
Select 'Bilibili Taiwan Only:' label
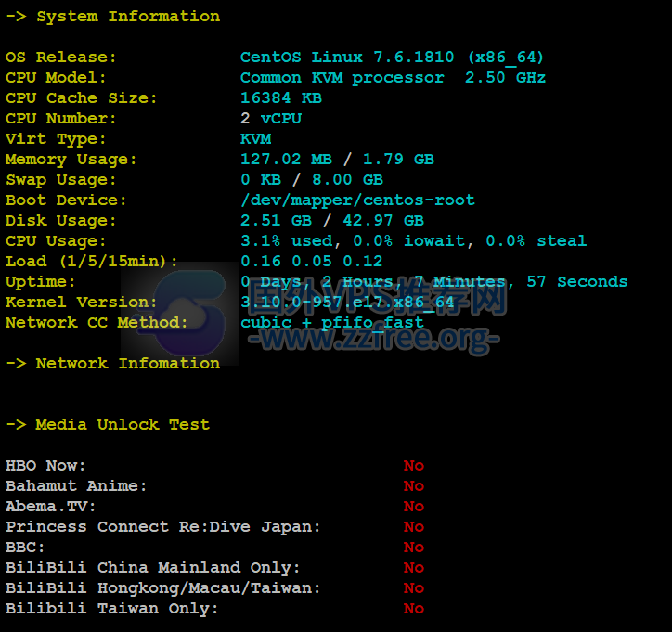112,609
